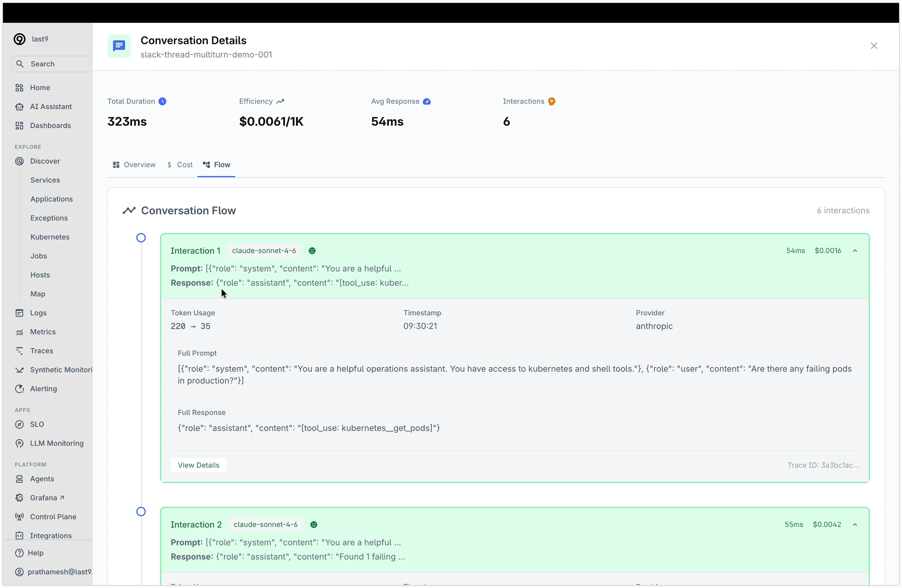Collapse Interaction 2 with its chevron
The image size is (902, 588).
[855, 524]
